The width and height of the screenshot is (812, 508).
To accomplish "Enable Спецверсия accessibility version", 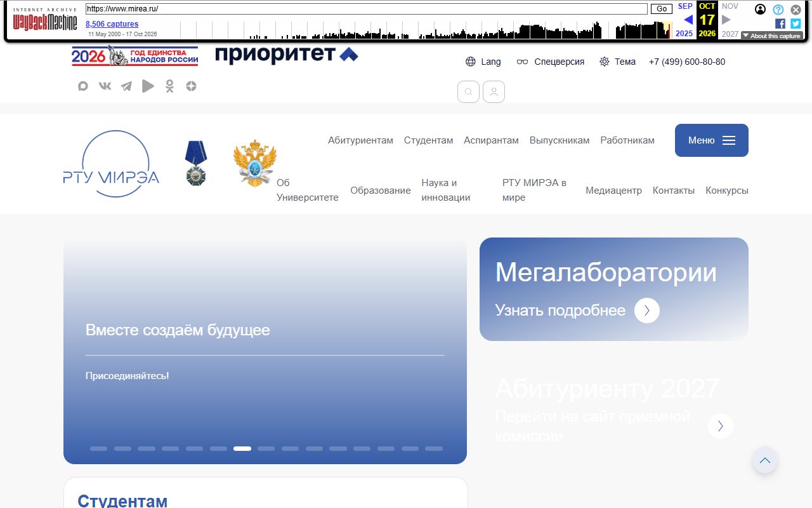I will coord(551,62).
